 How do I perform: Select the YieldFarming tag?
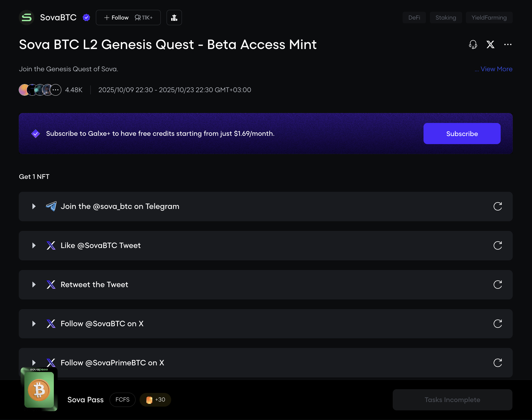(x=489, y=18)
